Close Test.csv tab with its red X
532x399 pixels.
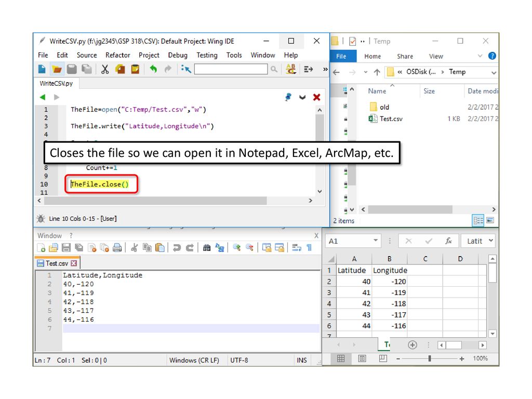pyautogui.click(x=74, y=263)
